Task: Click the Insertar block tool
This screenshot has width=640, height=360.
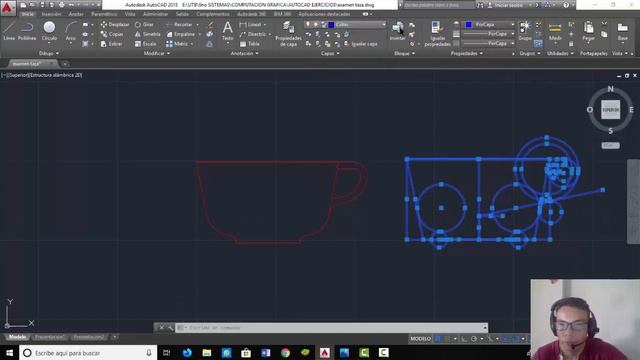Action: pyautogui.click(x=397, y=31)
